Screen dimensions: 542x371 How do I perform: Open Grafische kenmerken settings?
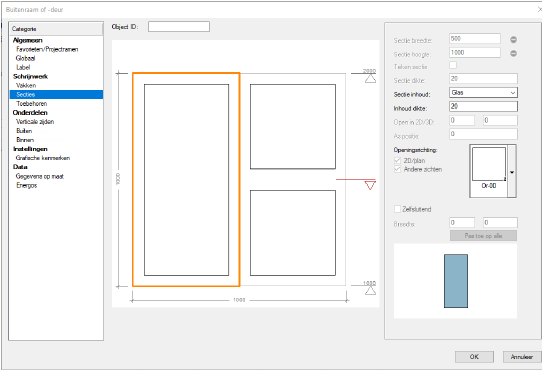coord(43,158)
